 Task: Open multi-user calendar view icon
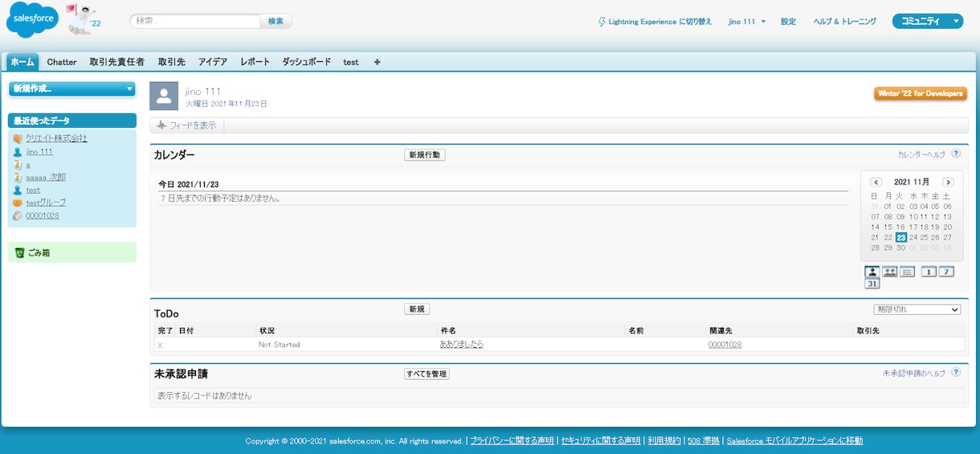pos(889,272)
